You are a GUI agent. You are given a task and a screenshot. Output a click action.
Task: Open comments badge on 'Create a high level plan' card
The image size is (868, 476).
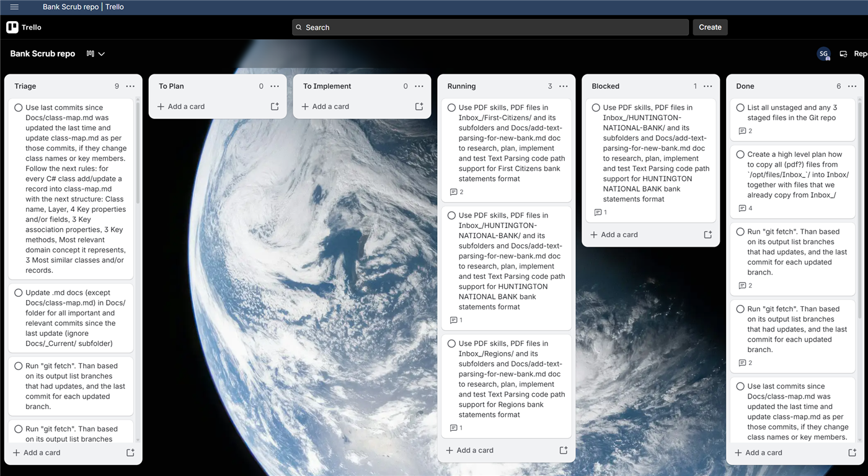(x=745, y=208)
